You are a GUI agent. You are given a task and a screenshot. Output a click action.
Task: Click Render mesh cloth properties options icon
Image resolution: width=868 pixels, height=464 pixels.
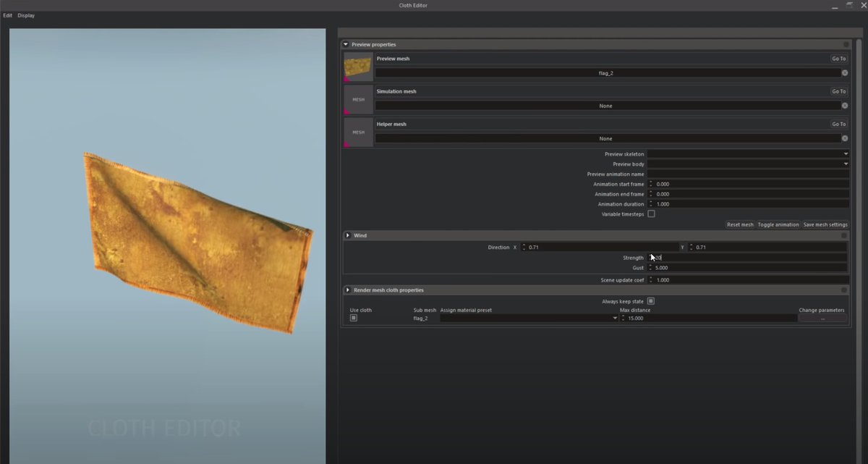coord(844,290)
